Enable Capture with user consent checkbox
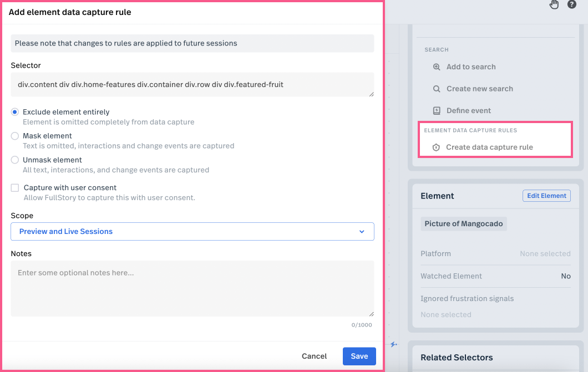 point(15,188)
